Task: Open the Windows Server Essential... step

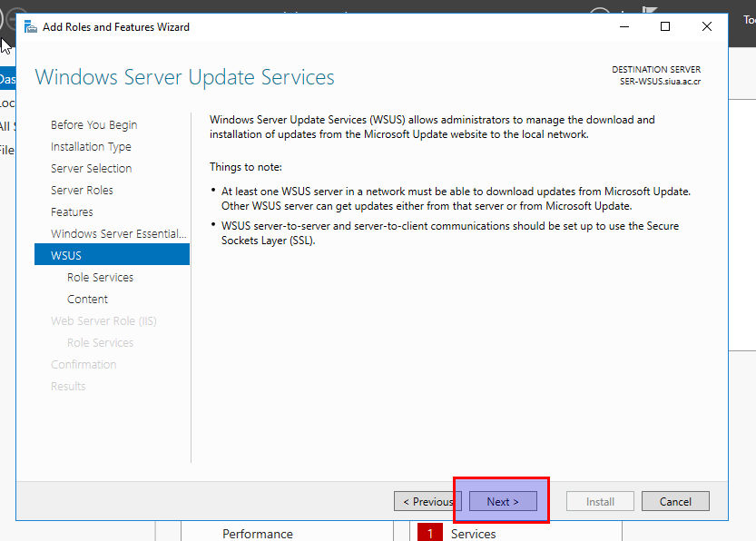Action: tap(119, 233)
